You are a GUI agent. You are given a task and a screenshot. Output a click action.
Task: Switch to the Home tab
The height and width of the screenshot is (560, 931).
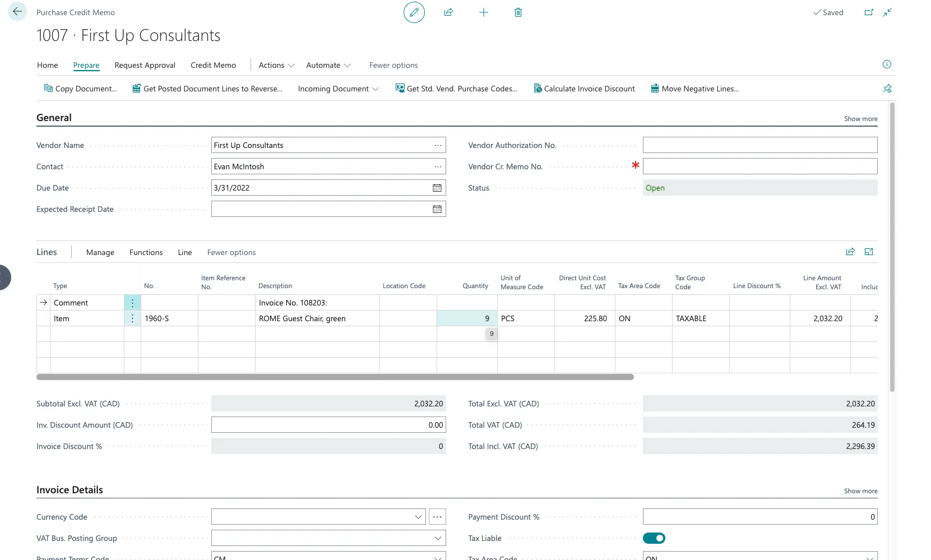[x=48, y=65]
